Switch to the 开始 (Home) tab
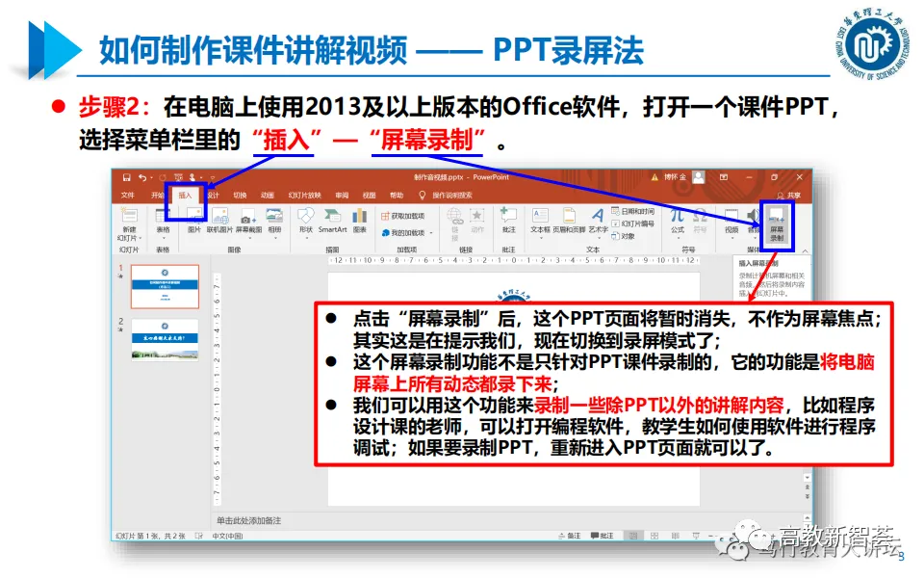Viewport: 924px width, 578px height. tap(157, 196)
